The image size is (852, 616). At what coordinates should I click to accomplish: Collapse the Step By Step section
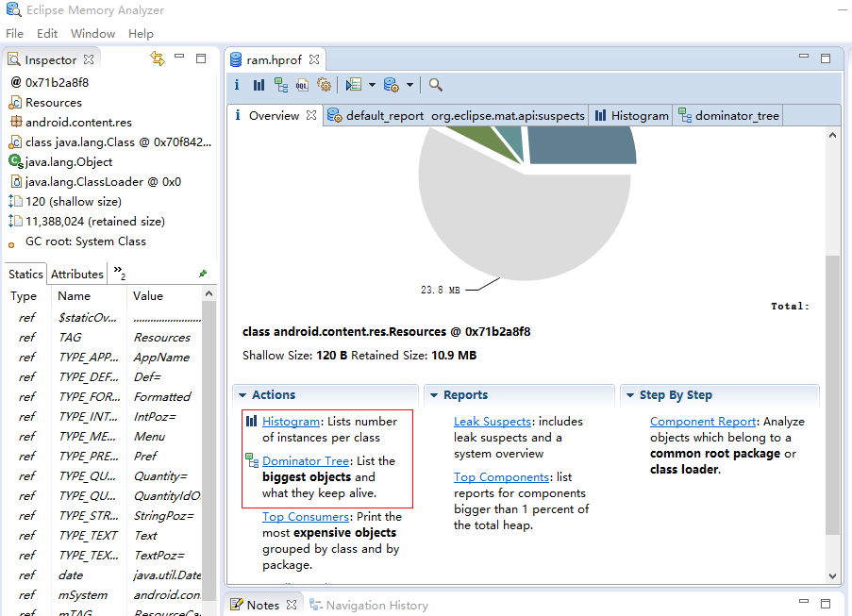(629, 395)
